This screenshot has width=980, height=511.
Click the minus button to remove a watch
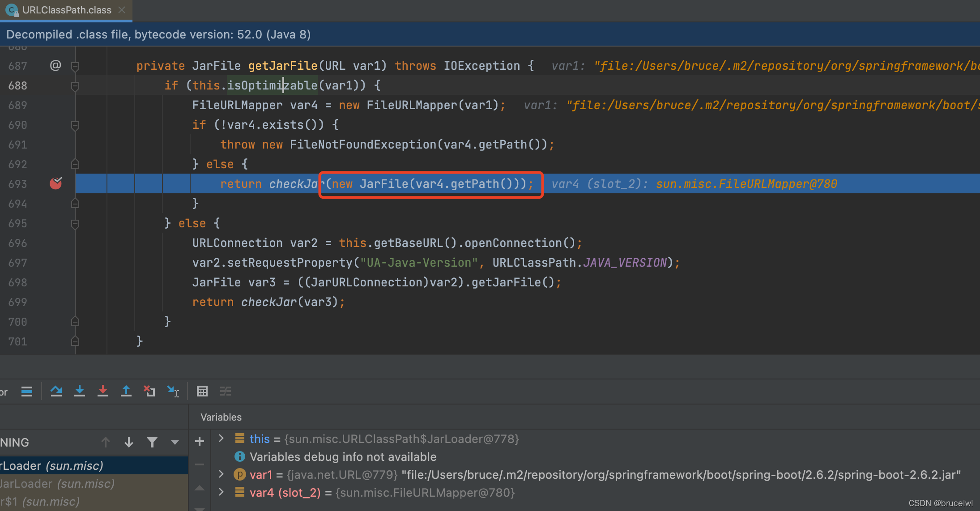(x=200, y=464)
